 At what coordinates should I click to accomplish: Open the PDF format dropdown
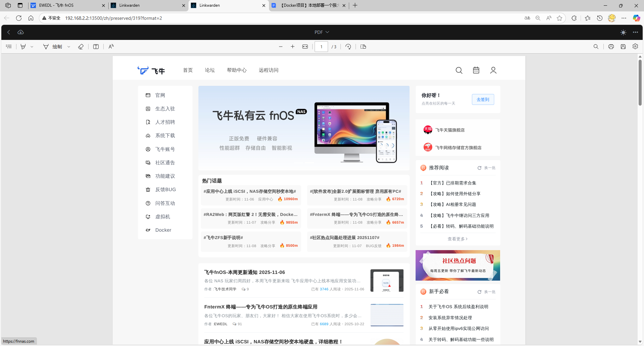tap(322, 32)
